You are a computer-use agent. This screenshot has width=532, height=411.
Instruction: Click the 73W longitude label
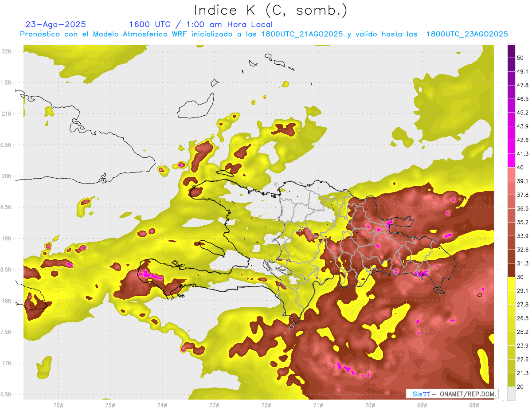(214, 405)
